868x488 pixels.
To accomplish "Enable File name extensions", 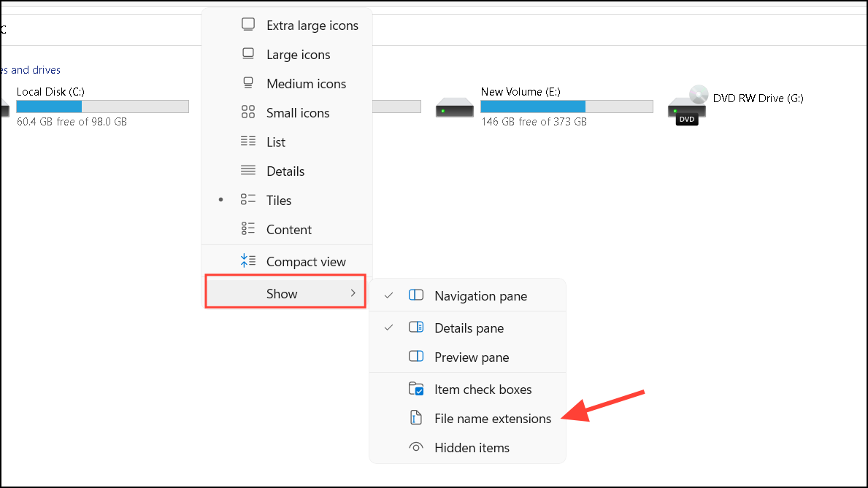I will coord(493,418).
